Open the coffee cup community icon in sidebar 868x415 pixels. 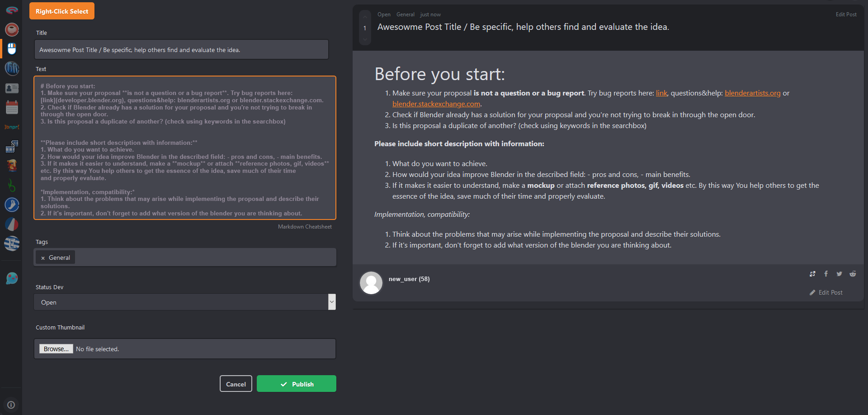pyautogui.click(x=12, y=29)
